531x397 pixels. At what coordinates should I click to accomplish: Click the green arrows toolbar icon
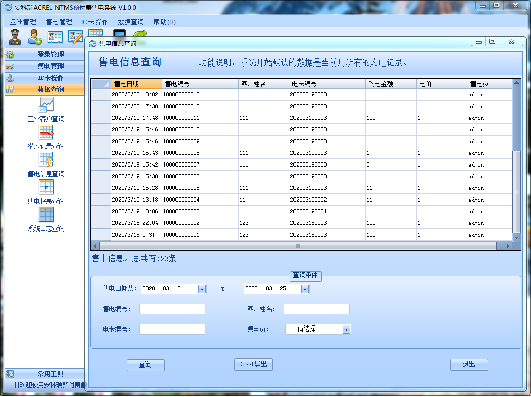pos(140,34)
